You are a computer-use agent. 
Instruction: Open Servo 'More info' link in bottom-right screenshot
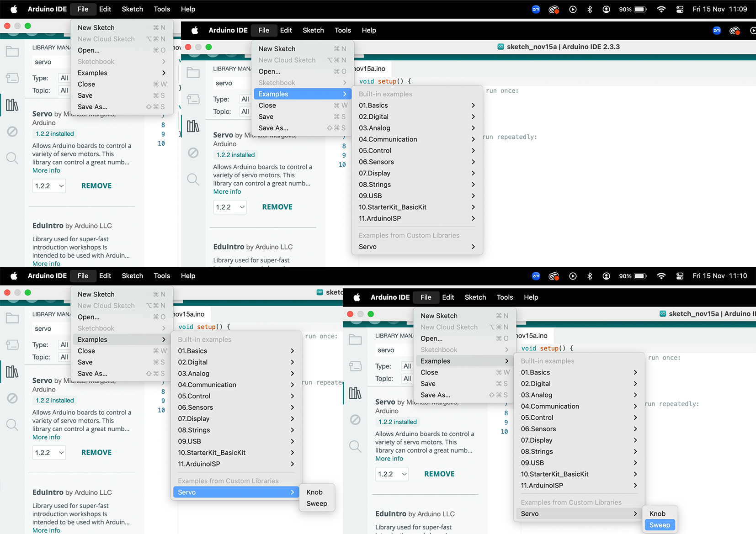389,459
